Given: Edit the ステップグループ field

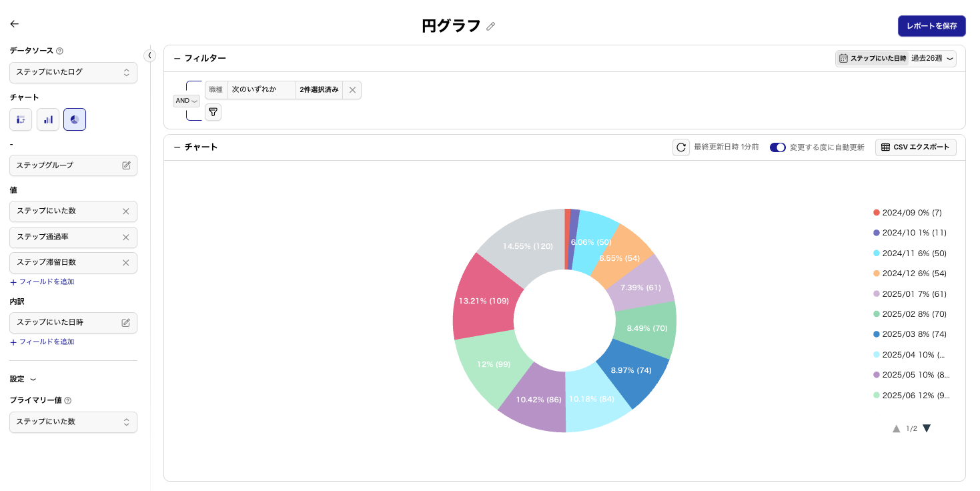Looking at the screenshot, I should point(126,165).
